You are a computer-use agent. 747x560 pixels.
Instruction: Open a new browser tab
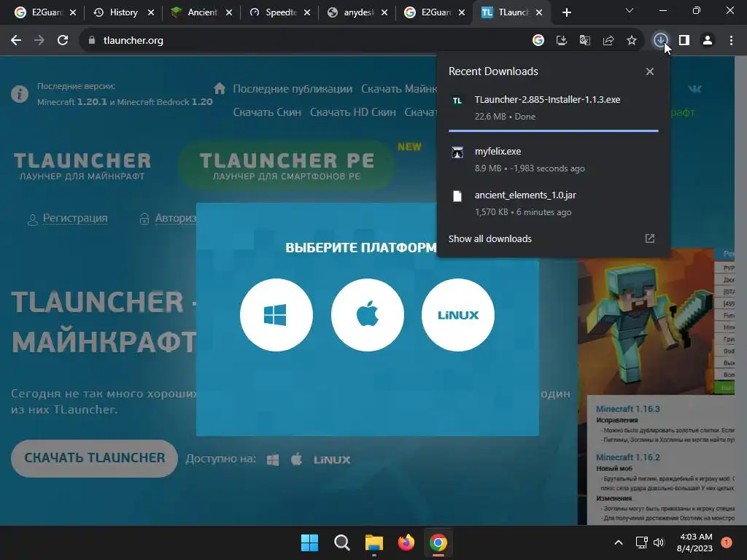[566, 12]
